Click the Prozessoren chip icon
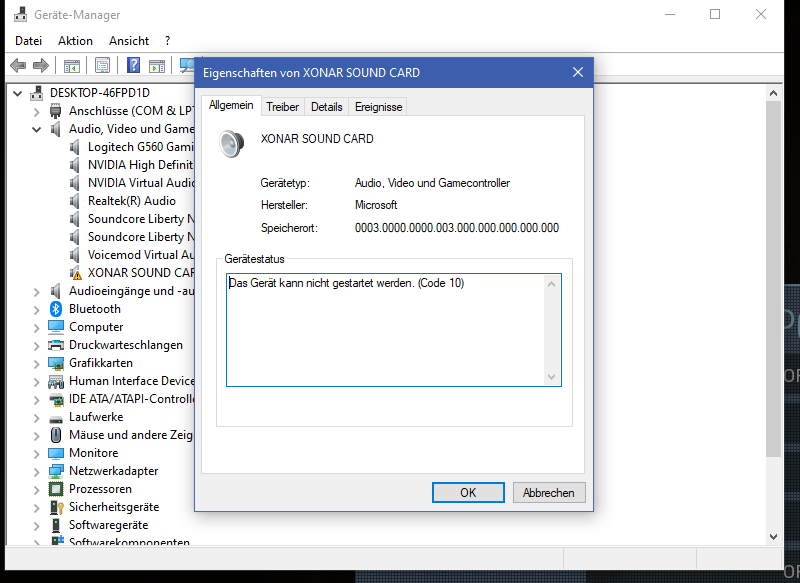This screenshot has width=800, height=583. (56, 489)
